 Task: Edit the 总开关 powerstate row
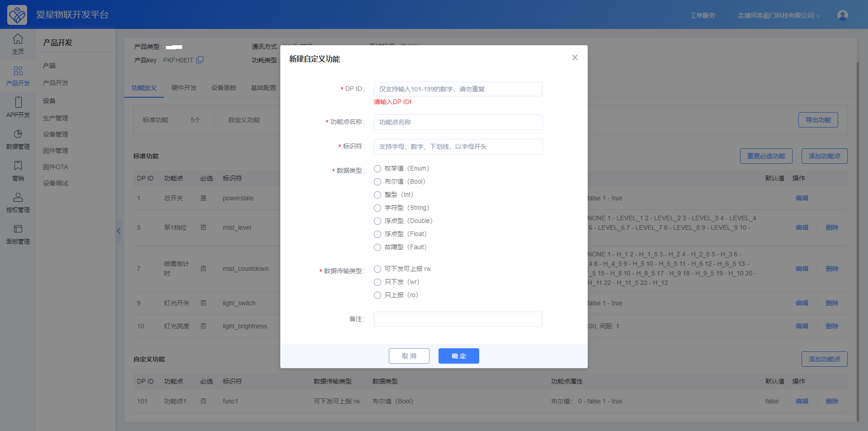pos(802,198)
